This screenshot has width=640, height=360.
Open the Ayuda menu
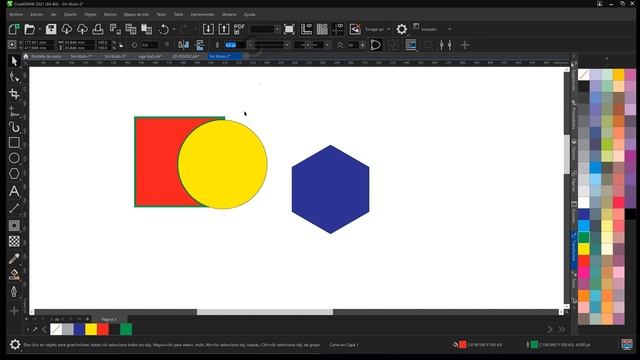point(249,14)
